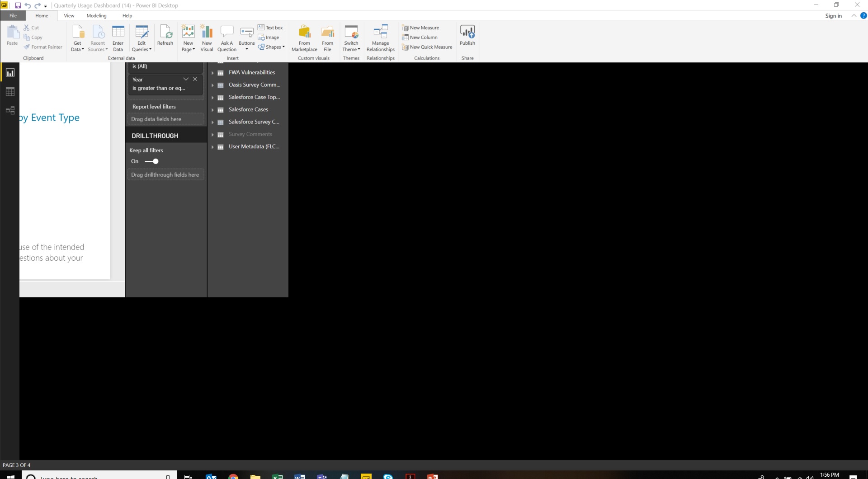Switch to Report view in sidebar
Image resolution: width=868 pixels, height=479 pixels.
[10, 73]
